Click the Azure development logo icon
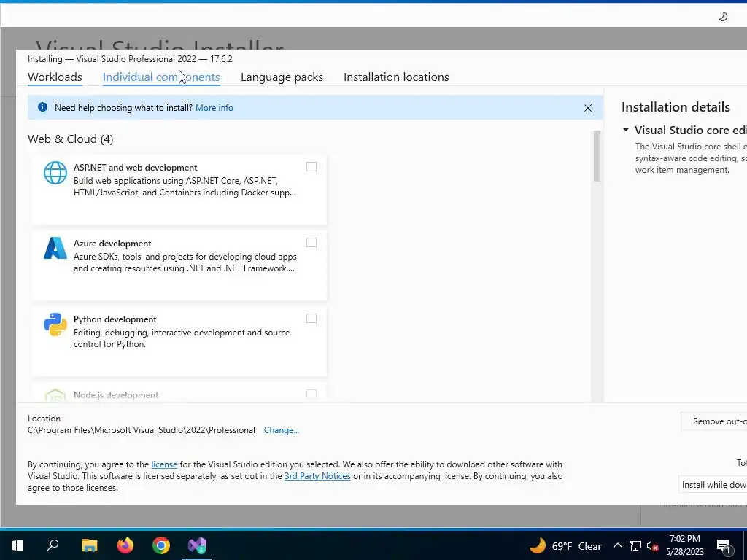 [55, 248]
